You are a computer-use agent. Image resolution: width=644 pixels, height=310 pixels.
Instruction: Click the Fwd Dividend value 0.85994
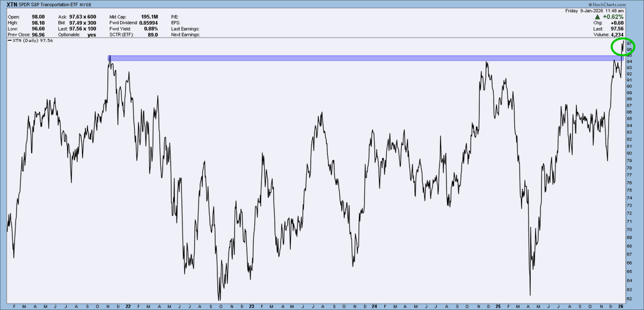click(148, 23)
